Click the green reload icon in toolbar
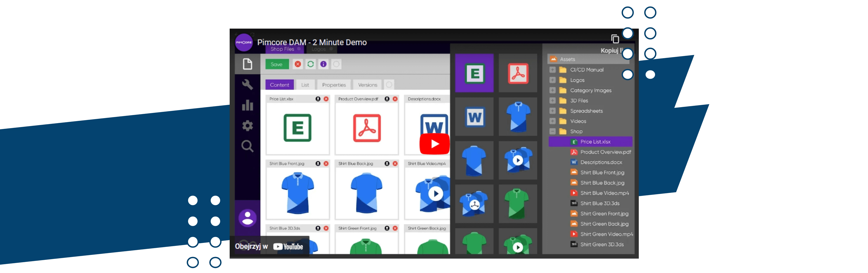The width and height of the screenshot is (868, 273). pos(311,64)
